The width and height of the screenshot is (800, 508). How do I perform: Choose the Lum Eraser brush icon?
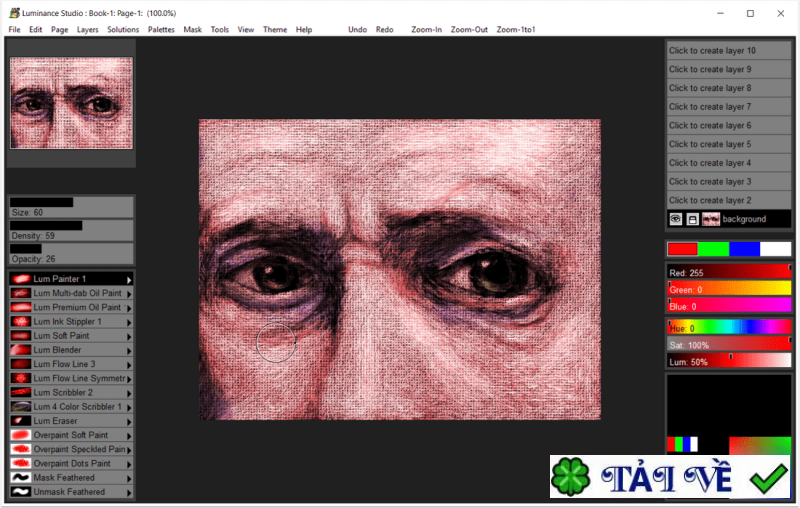point(21,422)
